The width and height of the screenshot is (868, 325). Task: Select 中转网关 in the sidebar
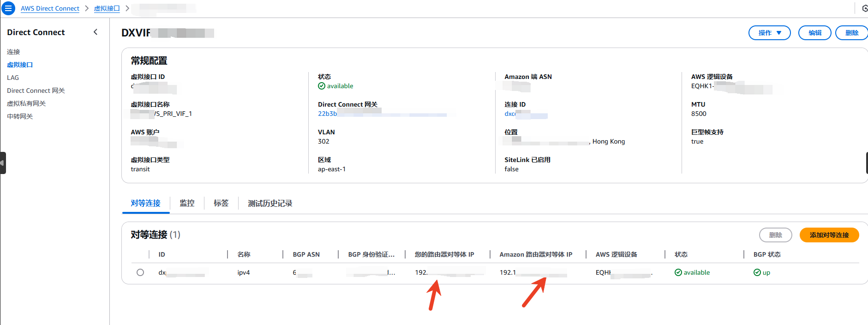point(20,116)
